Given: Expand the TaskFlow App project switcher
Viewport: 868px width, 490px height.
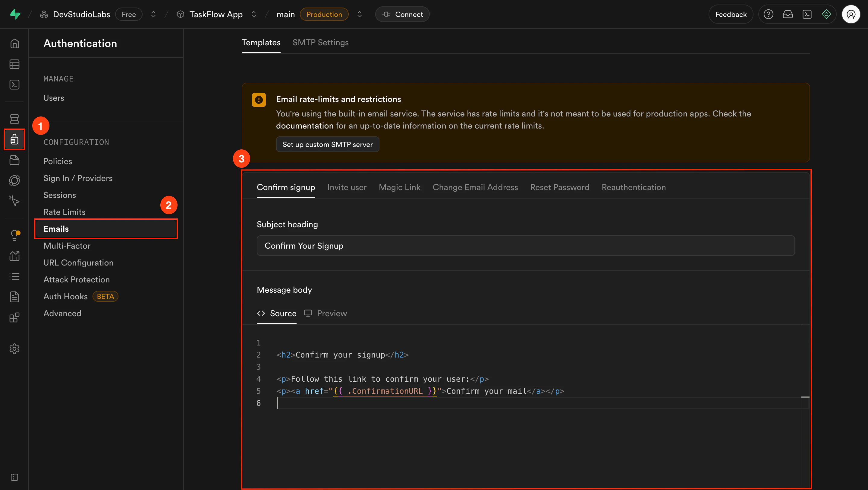Looking at the screenshot, I should pos(254,14).
